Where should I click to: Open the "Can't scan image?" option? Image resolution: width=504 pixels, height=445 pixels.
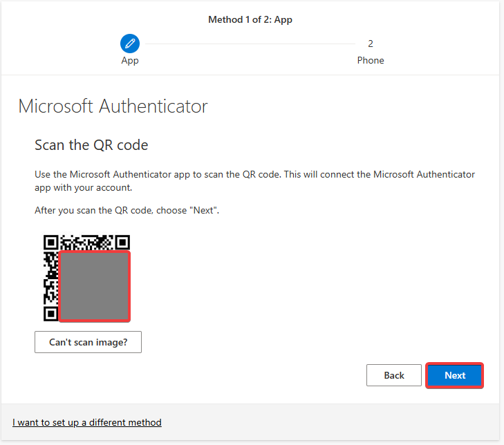tap(88, 342)
